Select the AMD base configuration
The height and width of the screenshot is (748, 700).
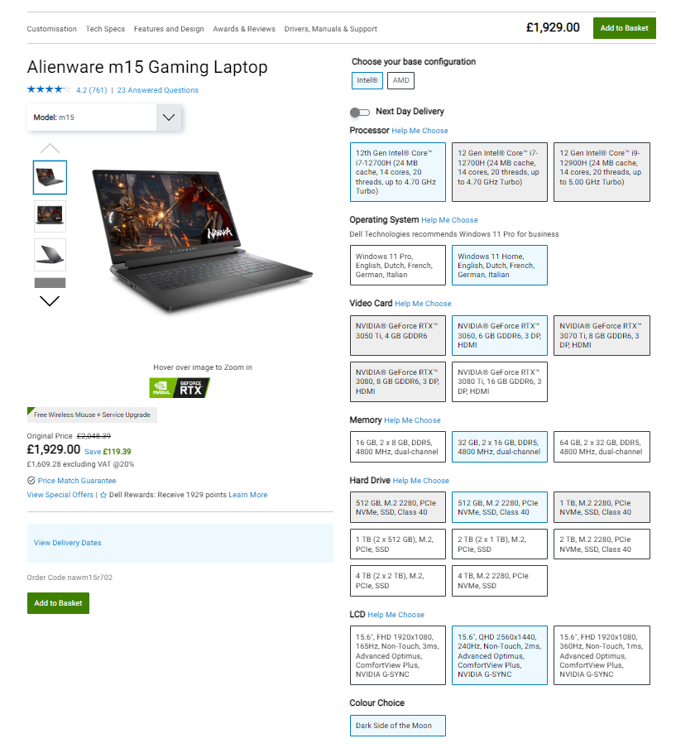point(400,80)
